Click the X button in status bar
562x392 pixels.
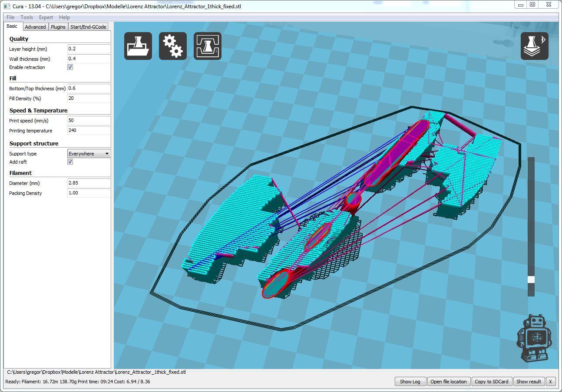pos(550,382)
